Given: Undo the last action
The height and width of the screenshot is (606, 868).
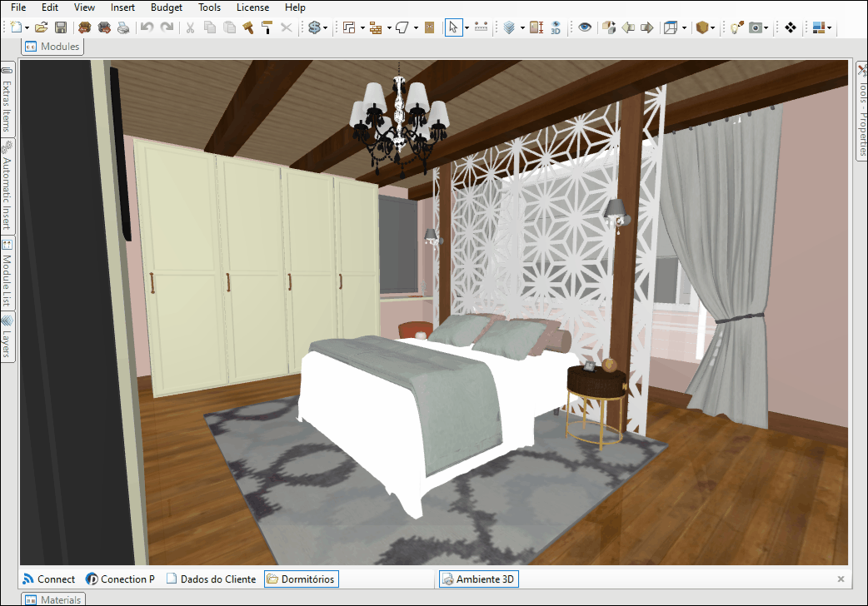Looking at the screenshot, I should pyautogui.click(x=147, y=27).
